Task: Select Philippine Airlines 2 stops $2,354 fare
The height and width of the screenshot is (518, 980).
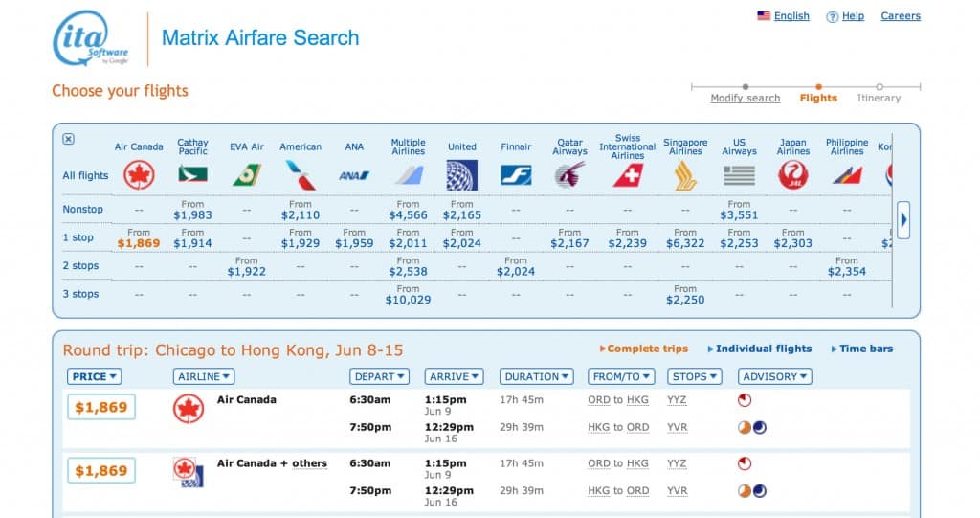Action: click(847, 272)
